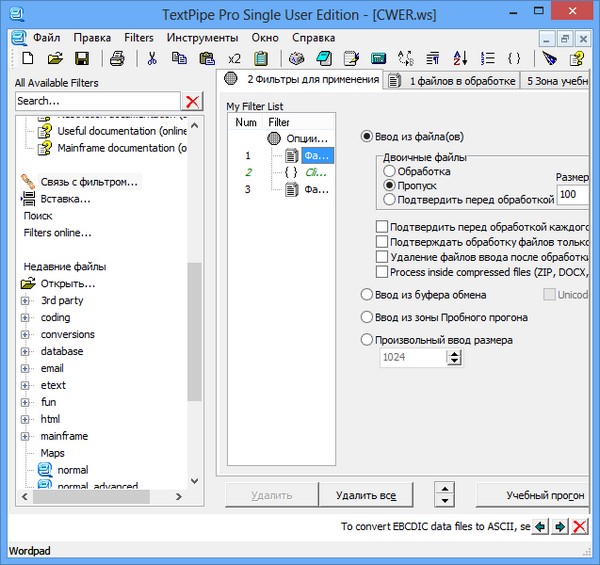This screenshot has width=600, height=565.
Task: Click the A-Z sort toolbar icon
Action: 460,58
